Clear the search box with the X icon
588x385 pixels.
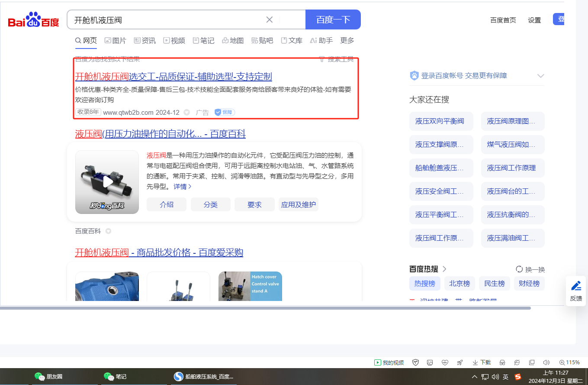(x=269, y=19)
